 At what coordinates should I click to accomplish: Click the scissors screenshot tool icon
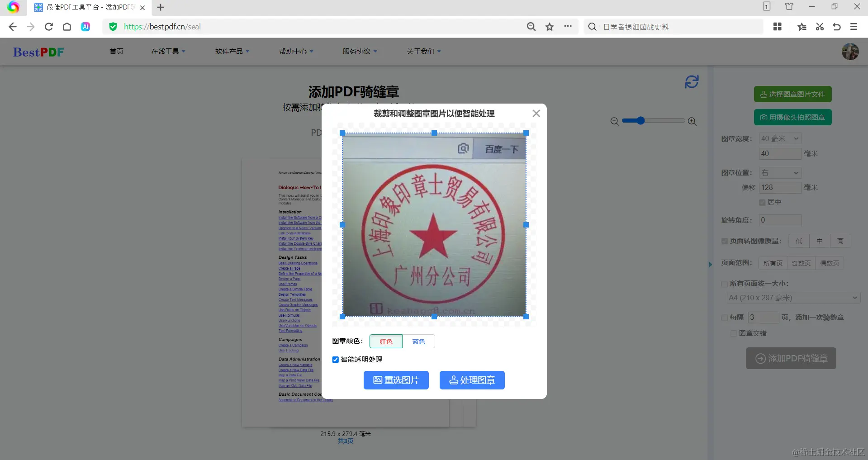(820, 27)
